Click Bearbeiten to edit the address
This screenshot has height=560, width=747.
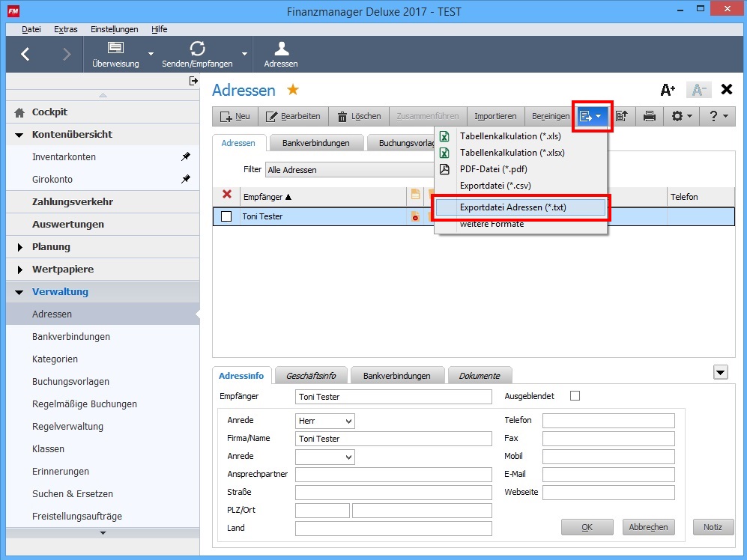click(294, 116)
